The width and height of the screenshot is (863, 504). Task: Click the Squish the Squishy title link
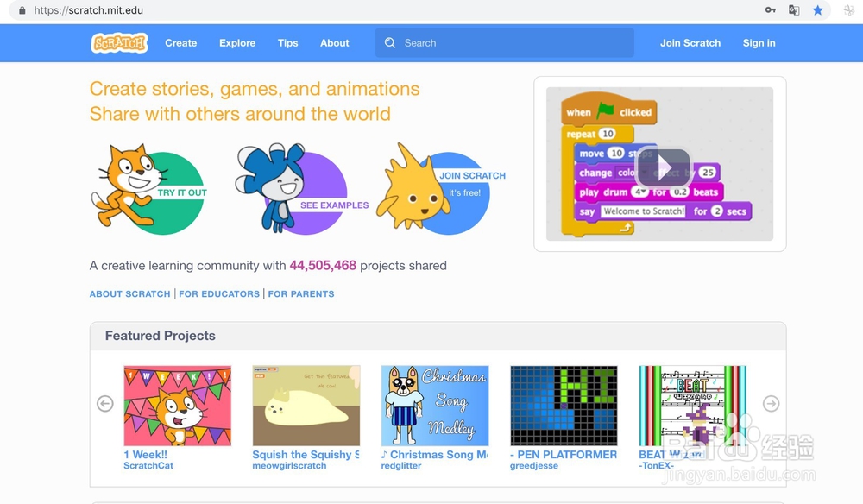(306, 455)
